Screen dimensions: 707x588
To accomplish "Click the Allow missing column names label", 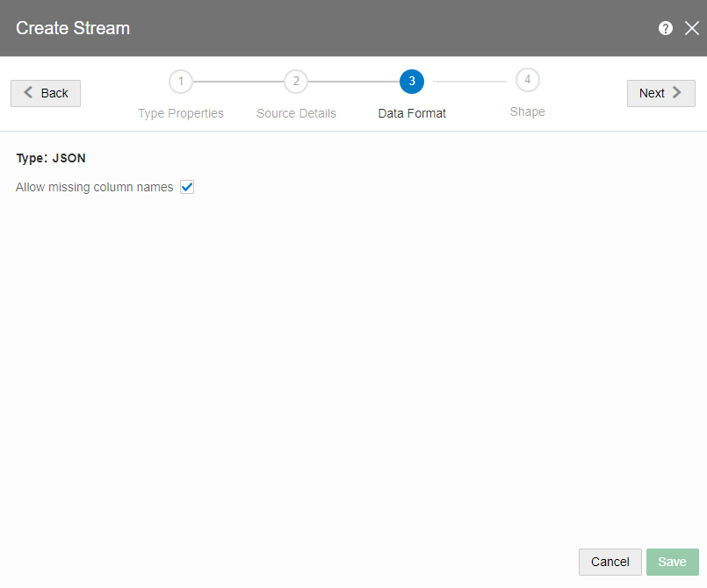I will tap(95, 187).
